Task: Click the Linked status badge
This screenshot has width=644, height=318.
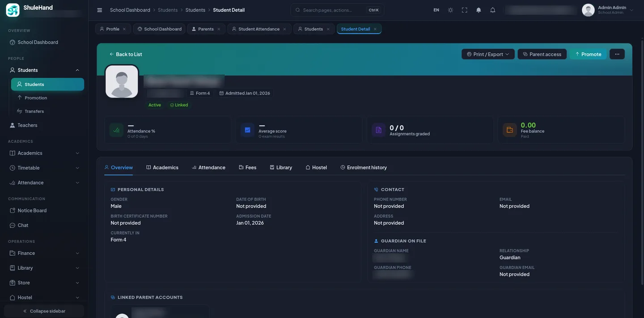Action: click(179, 105)
